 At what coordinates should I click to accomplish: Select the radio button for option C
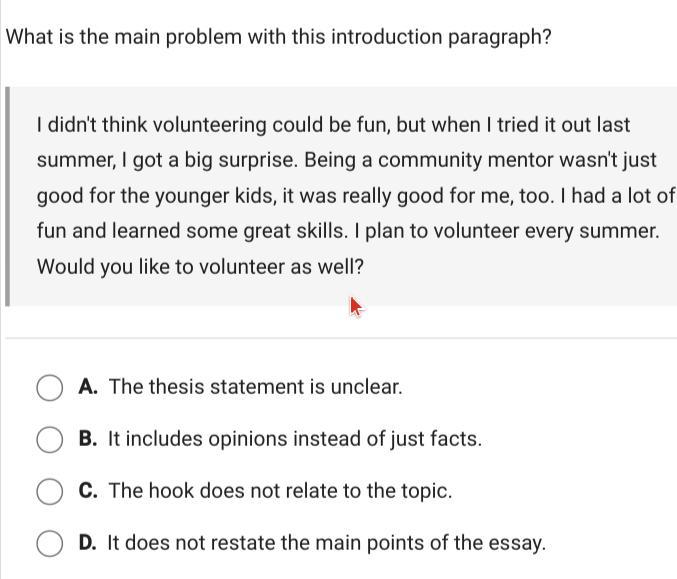tap(50, 491)
